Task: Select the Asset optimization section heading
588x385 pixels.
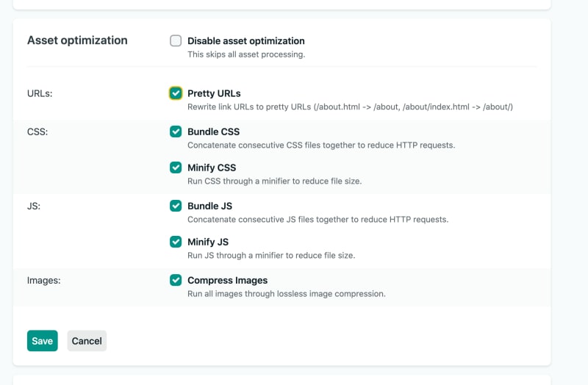Action: click(x=77, y=40)
